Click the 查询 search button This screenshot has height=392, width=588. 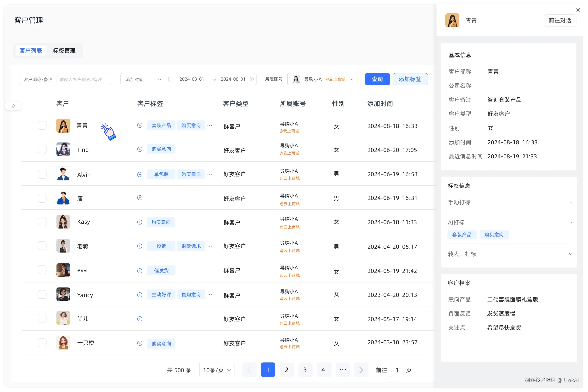point(377,79)
